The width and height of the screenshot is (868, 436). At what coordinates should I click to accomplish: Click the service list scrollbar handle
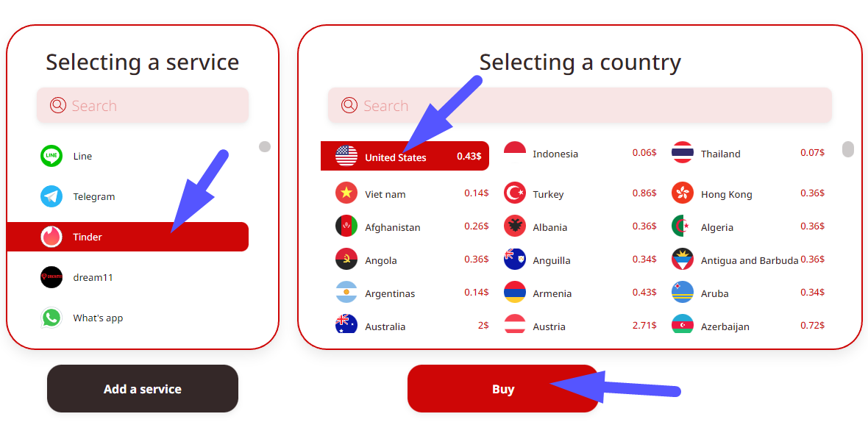(x=265, y=147)
